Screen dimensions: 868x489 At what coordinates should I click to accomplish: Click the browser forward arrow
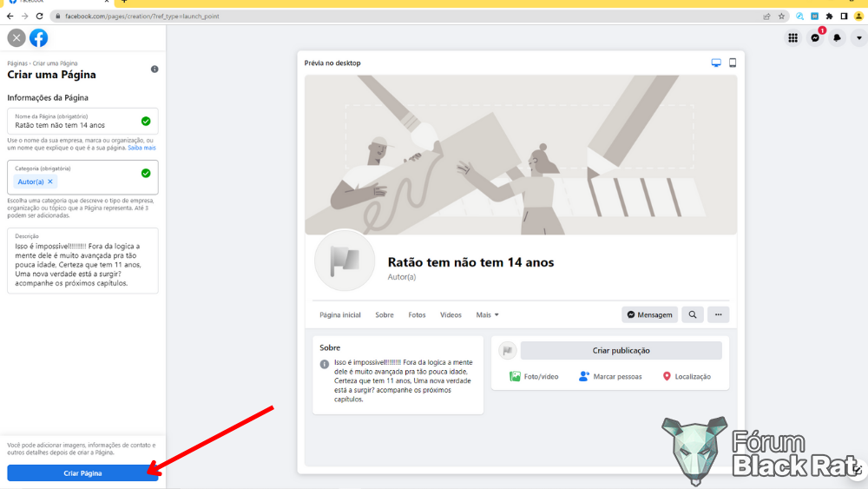click(24, 16)
